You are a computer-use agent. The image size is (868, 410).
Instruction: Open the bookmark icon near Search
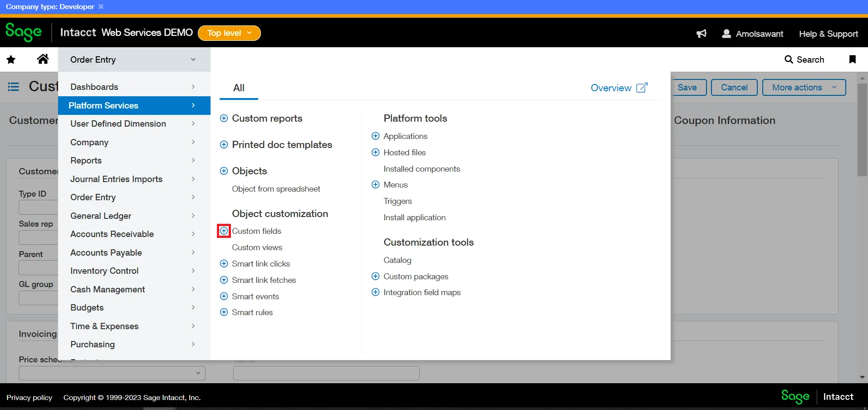point(852,59)
